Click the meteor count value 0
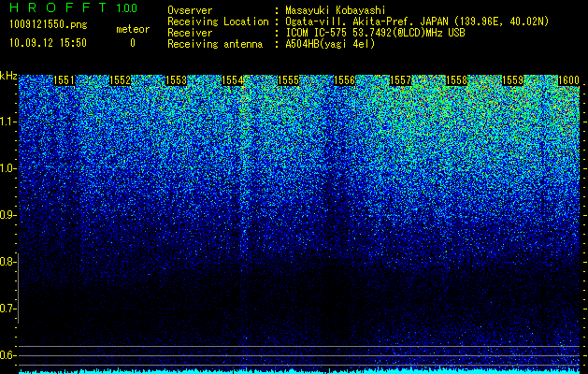588x374 pixels. click(x=133, y=43)
